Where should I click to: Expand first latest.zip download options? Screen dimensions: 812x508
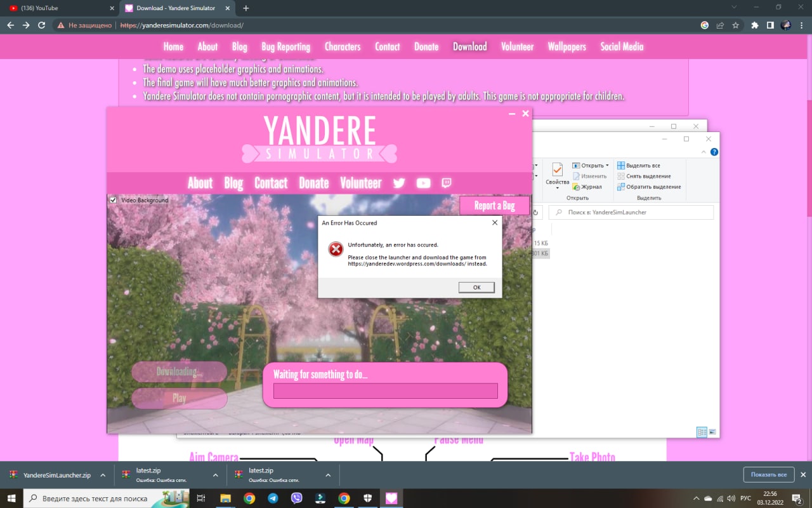[x=215, y=475]
